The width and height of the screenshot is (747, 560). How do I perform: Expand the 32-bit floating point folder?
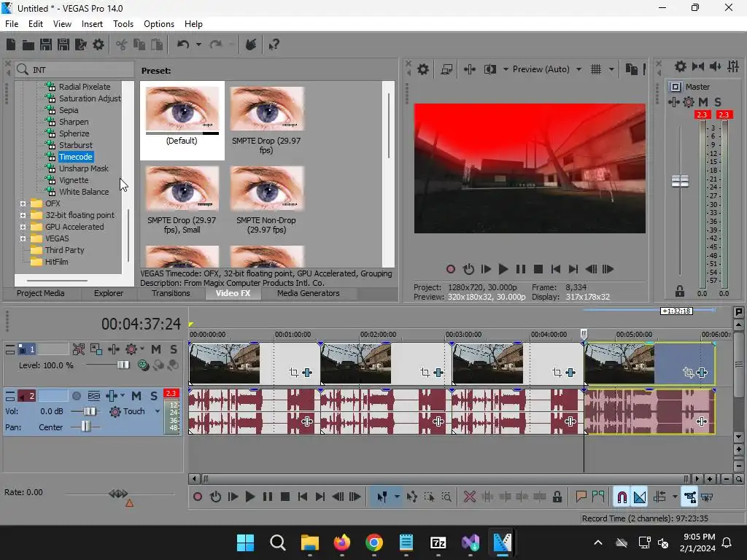(23, 215)
